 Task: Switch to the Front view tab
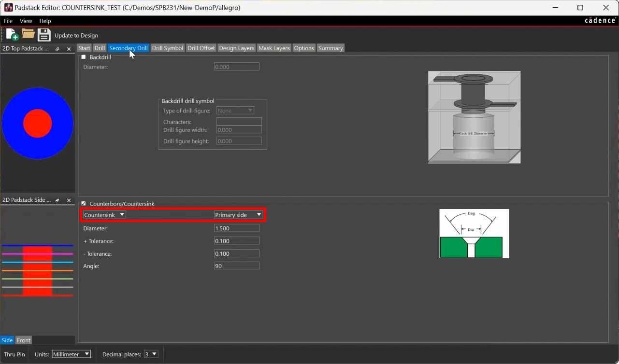pyautogui.click(x=23, y=340)
